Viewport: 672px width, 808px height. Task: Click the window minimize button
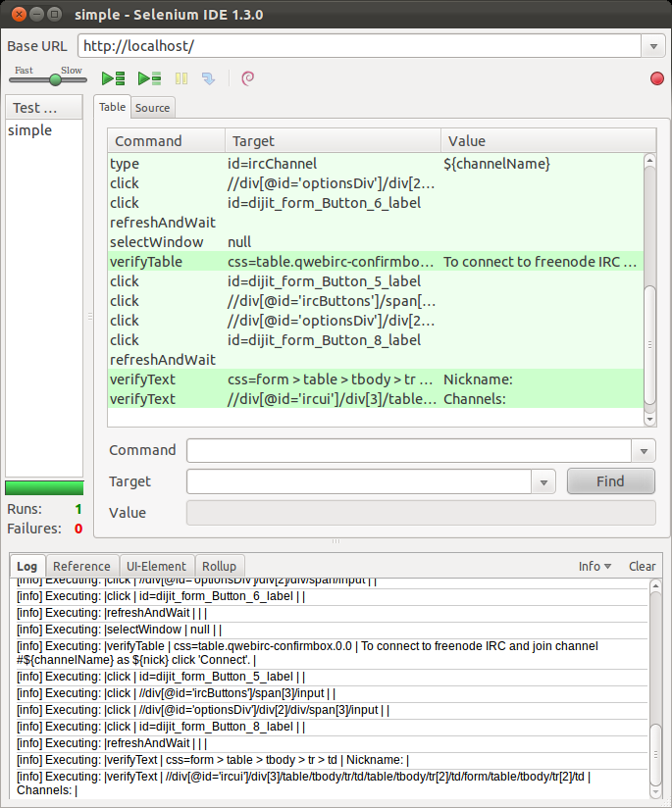pos(36,14)
